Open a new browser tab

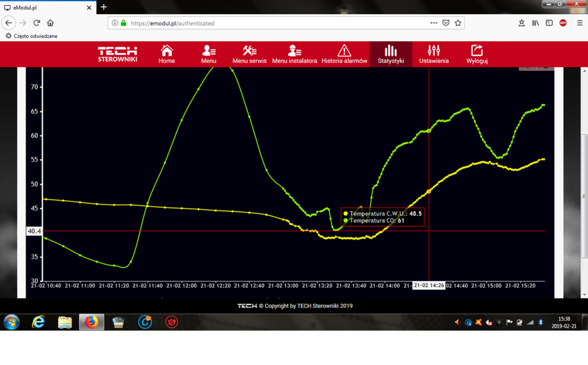pos(103,7)
